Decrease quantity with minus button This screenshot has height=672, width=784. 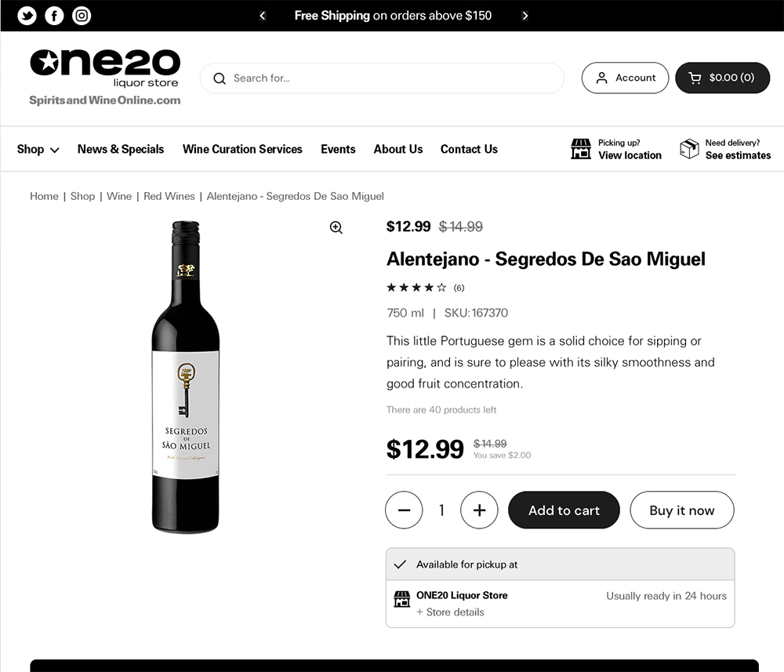click(404, 510)
